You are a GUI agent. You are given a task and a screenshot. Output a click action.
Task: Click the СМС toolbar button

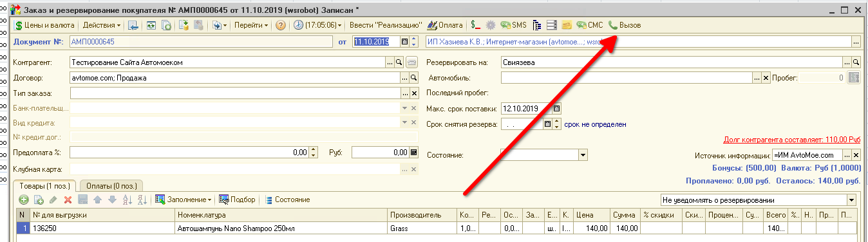[590, 25]
